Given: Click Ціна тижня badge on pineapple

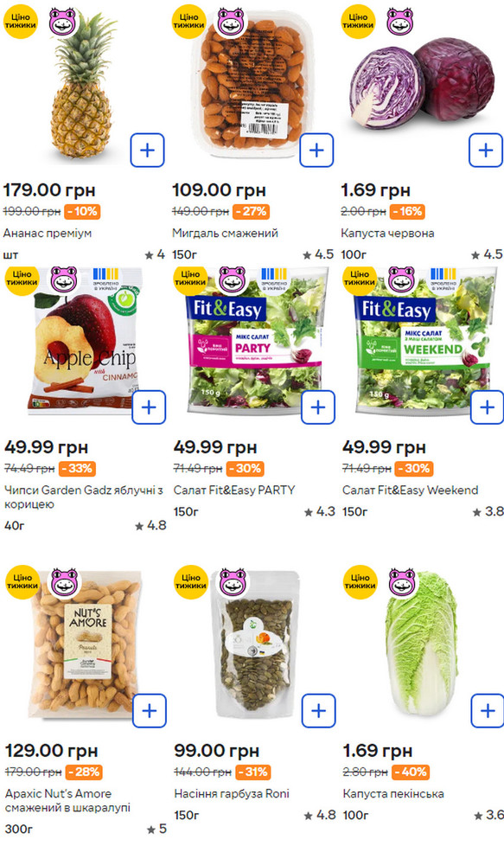Looking at the screenshot, I should click(x=20, y=21).
